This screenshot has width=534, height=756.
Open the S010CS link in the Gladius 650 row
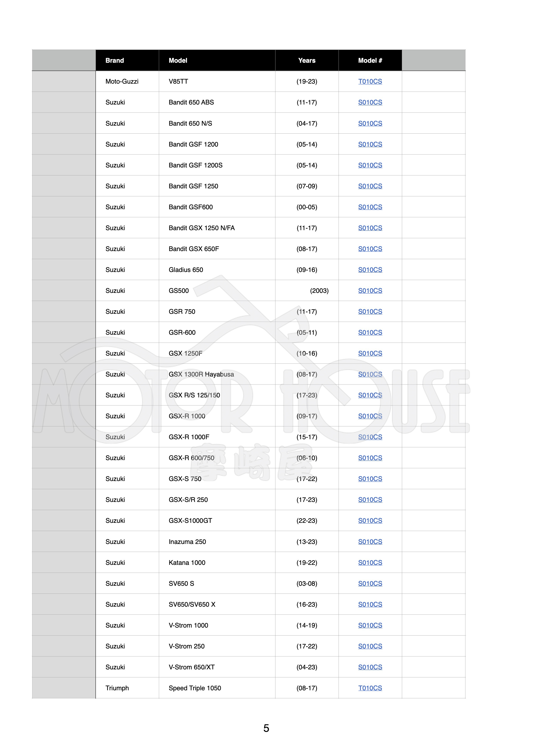click(370, 270)
